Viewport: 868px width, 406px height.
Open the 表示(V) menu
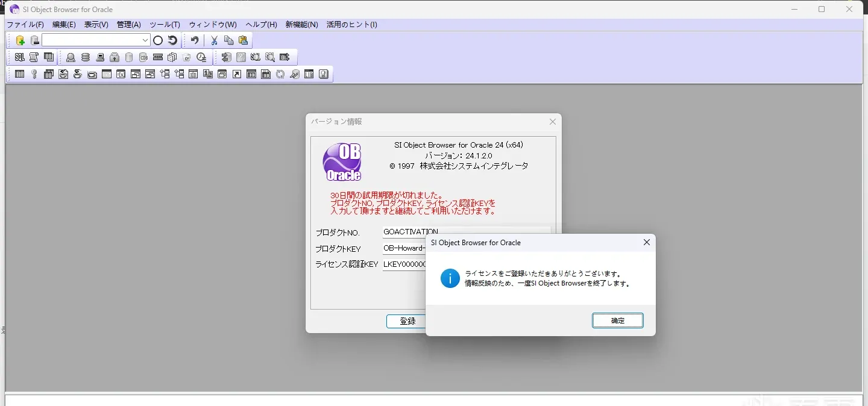pos(96,25)
